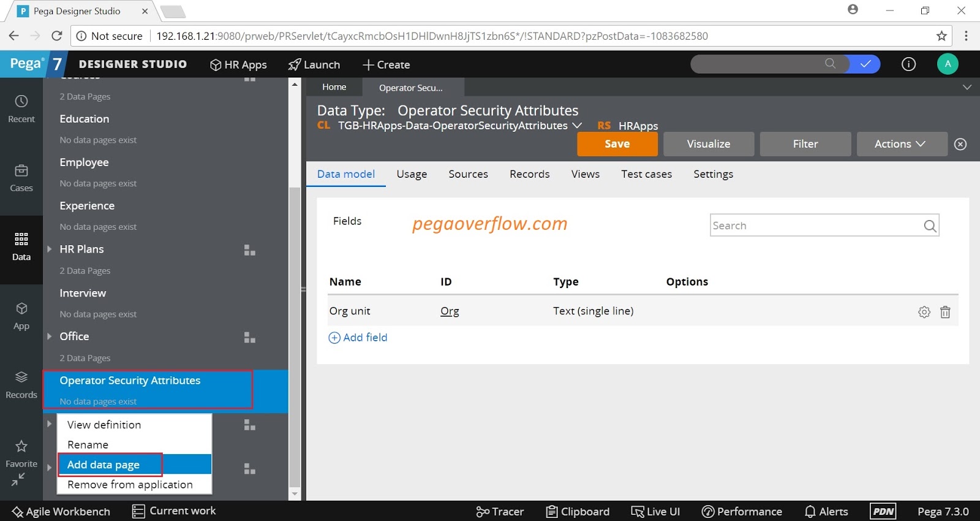The image size is (980, 521).
Task: Expand the class name TGB-HRApps-Data dropdown chevron
Action: point(576,125)
